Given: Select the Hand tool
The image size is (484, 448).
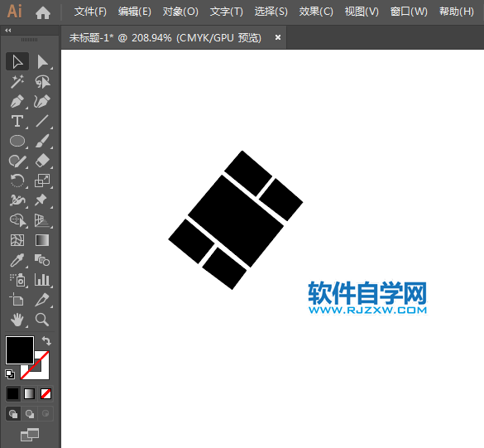Looking at the screenshot, I should click(17, 320).
